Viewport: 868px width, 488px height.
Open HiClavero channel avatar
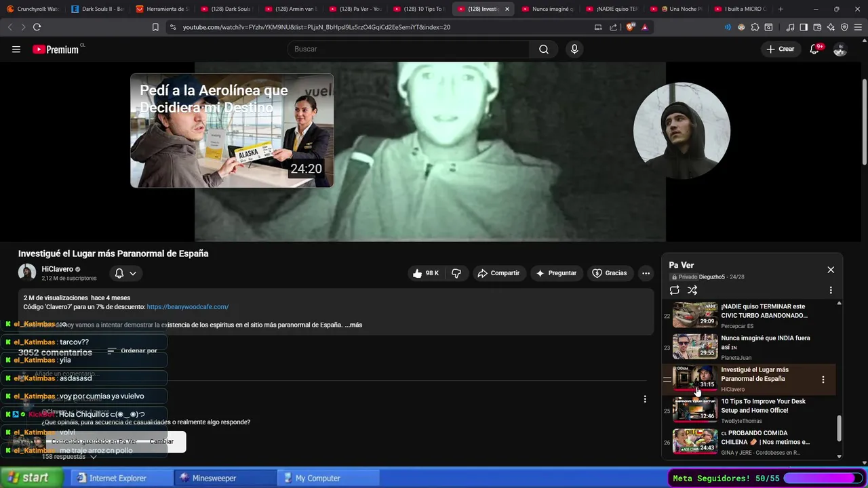(27, 272)
